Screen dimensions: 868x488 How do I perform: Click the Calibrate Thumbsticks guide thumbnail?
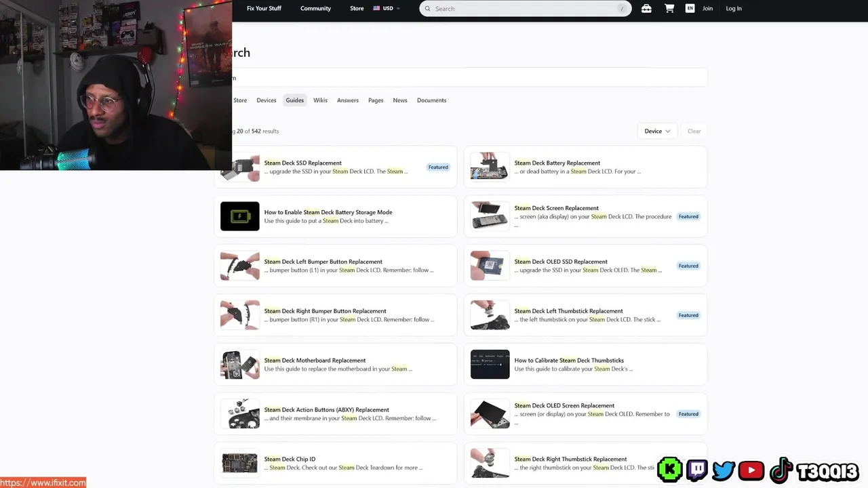[490, 365]
